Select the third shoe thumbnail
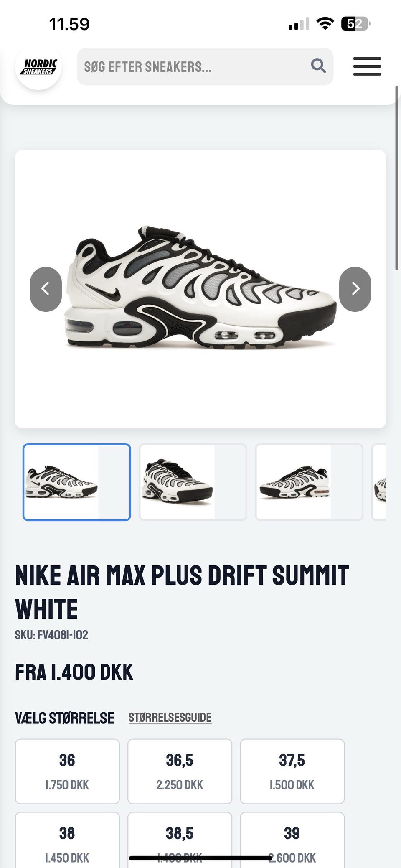Image resolution: width=401 pixels, height=868 pixels. (x=309, y=482)
